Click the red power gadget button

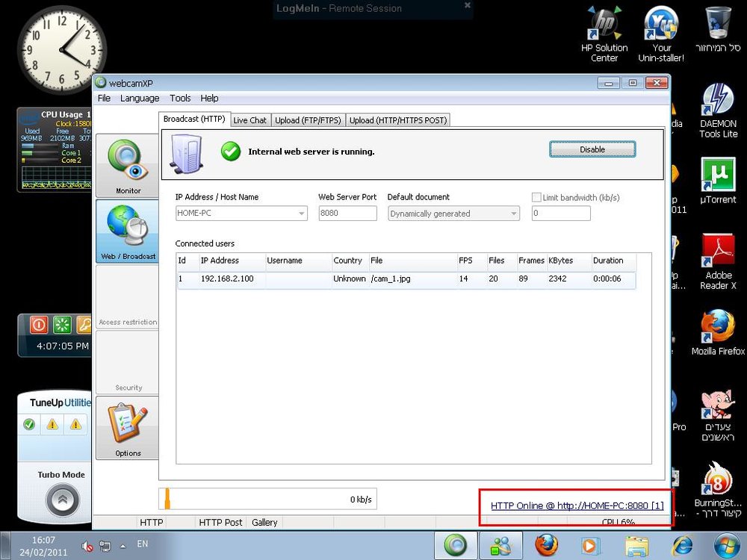click(39, 325)
